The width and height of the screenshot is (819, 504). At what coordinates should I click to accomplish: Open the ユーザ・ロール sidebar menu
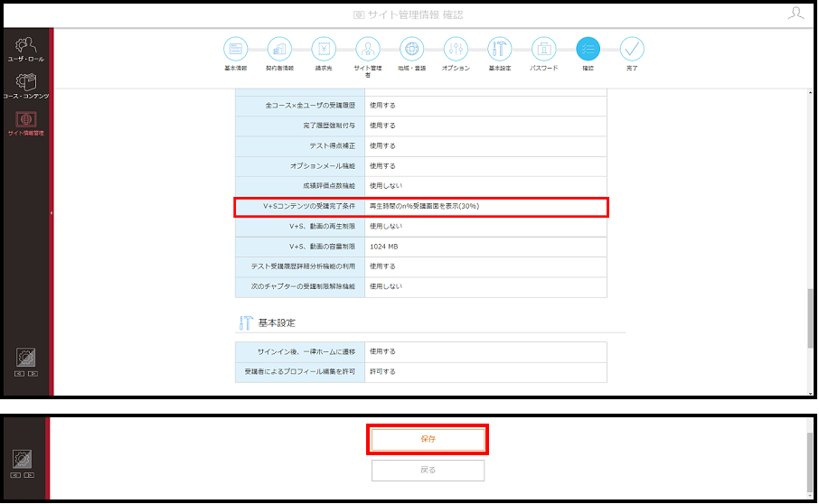25,50
